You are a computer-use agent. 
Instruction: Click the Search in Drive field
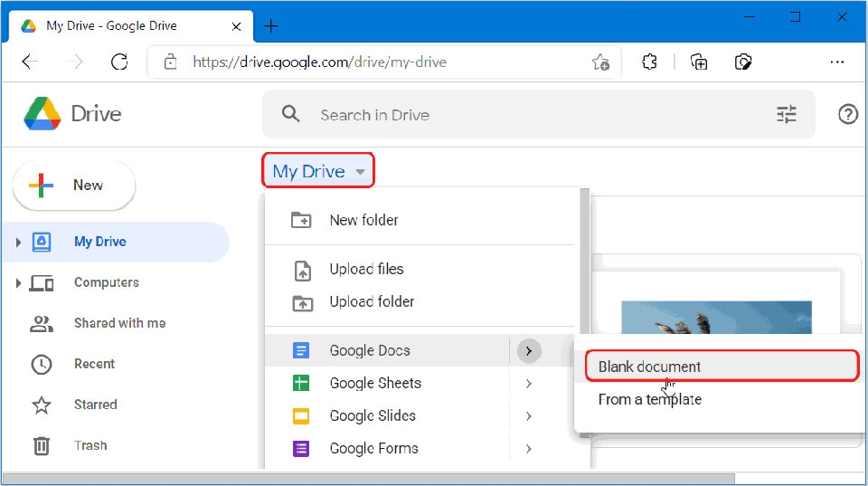tap(538, 114)
